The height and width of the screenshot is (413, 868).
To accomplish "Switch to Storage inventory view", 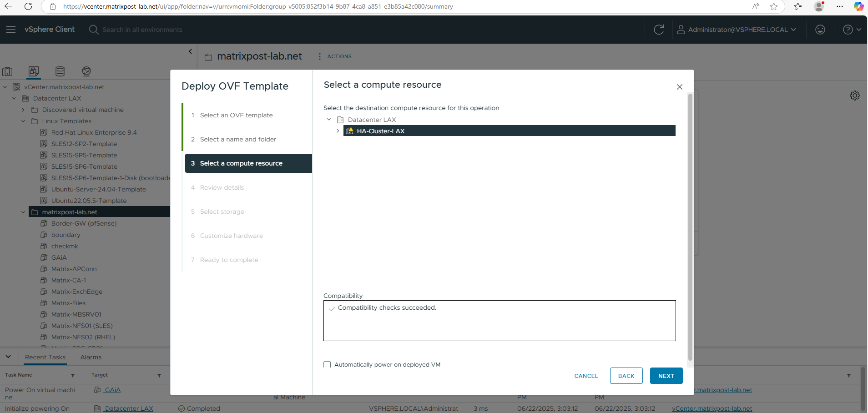I will pos(60,71).
